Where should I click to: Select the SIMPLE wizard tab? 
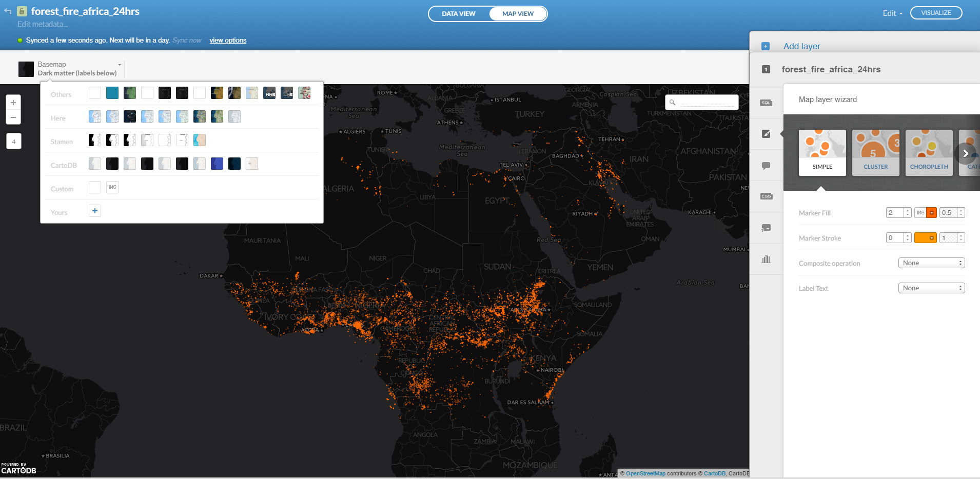[x=821, y=152]
